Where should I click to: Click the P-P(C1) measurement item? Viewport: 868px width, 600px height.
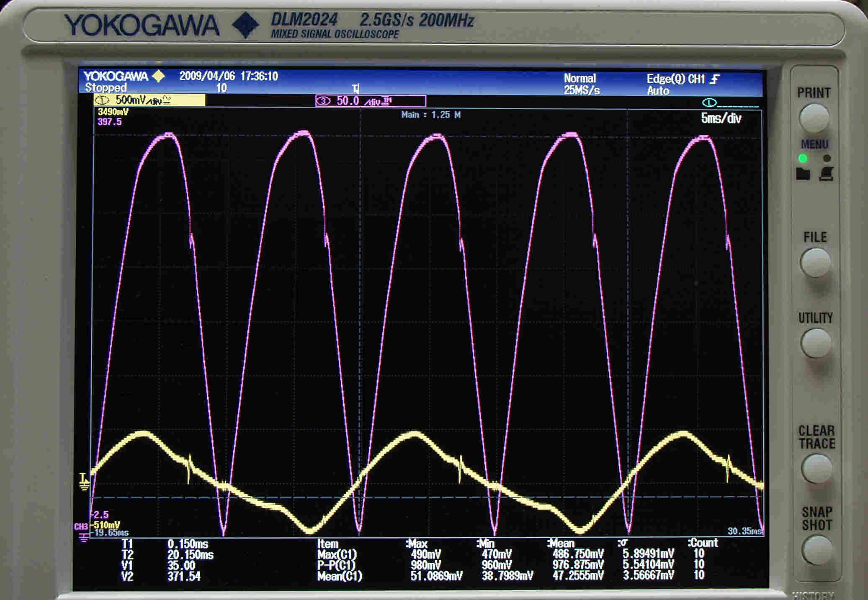336,565
